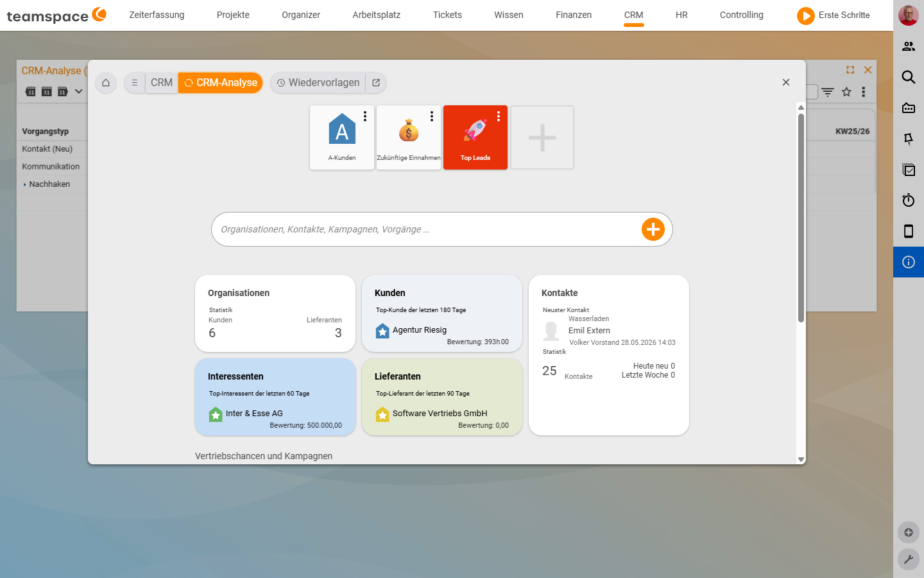Switch to the CRM breadcrumb tab
The height and width of the screenshot is (578, 924).
(162, 83)
